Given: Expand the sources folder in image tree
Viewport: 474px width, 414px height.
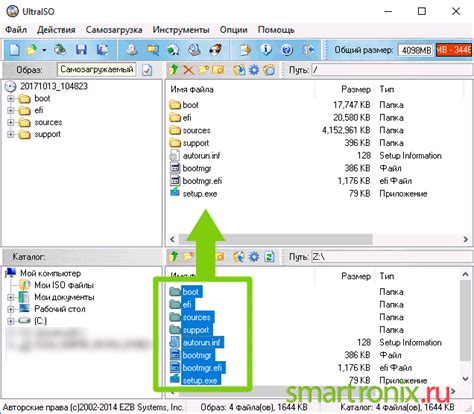Looking at the screenshot, I should [11, 122].
